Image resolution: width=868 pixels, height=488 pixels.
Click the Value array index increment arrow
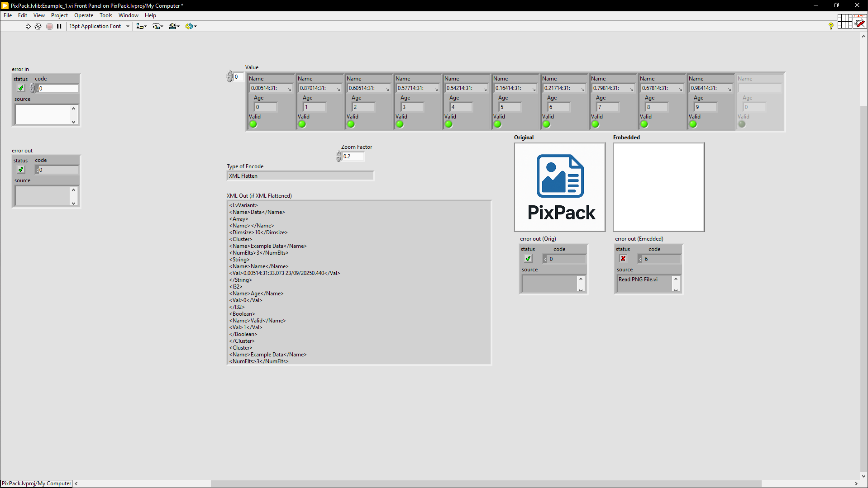point(229,74)
